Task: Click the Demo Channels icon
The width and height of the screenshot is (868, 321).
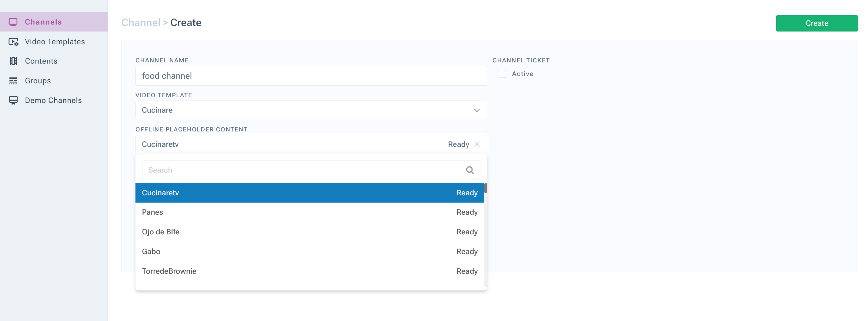Action: tap(13, 101)
